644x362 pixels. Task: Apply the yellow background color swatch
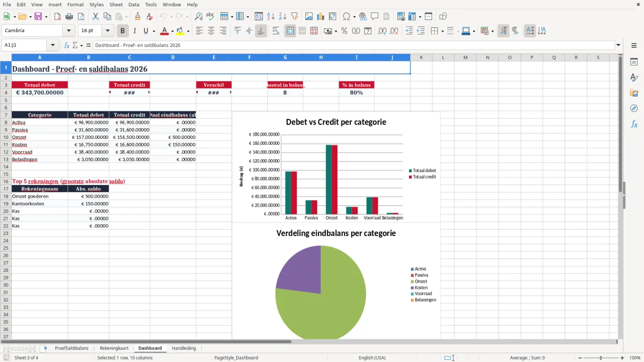[180, 31]
